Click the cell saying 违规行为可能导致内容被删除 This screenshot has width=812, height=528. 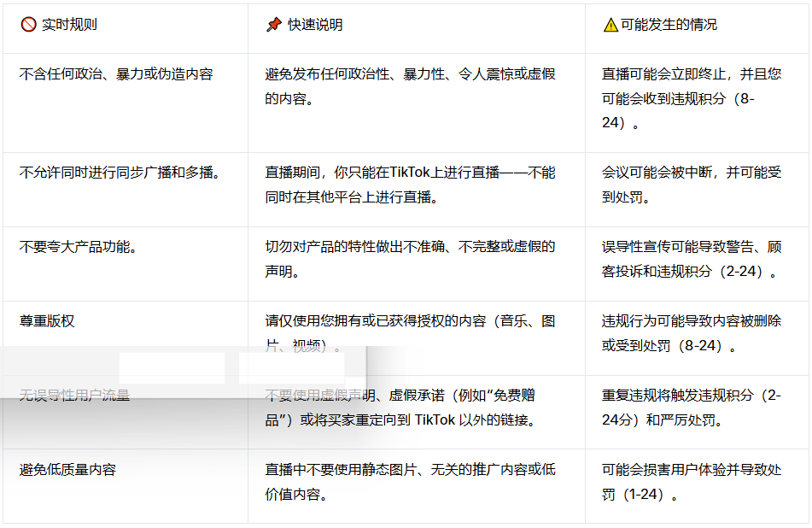(x=691, y=333)
